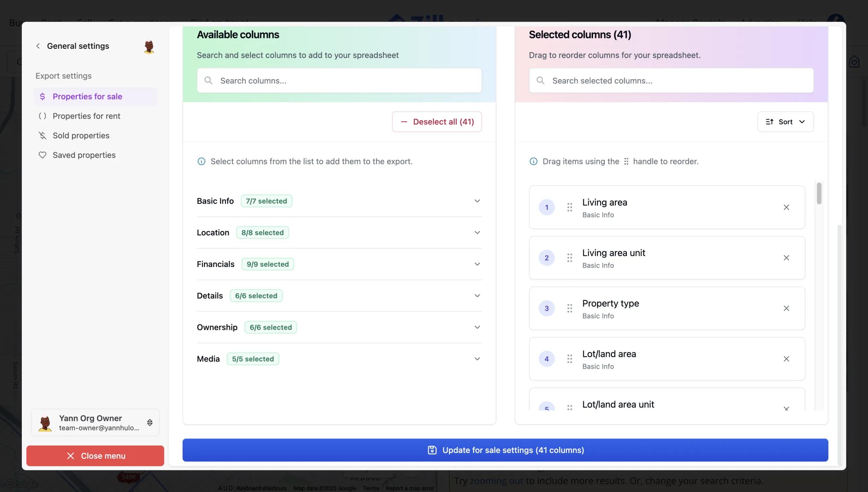The image size is (868, 492).
Task: Click the heart icon for Saved properties
Action: tap(42, 155)
